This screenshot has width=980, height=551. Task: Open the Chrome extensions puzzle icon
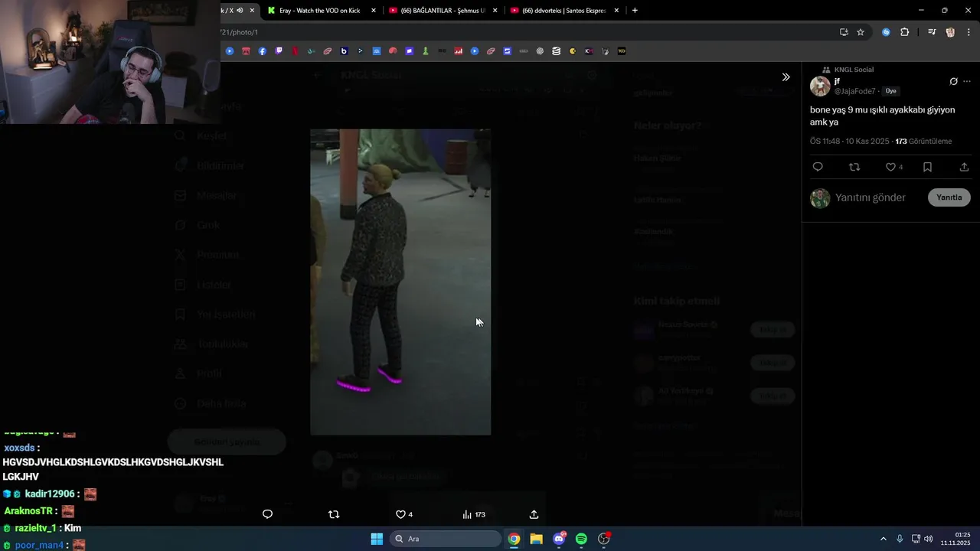905,32
